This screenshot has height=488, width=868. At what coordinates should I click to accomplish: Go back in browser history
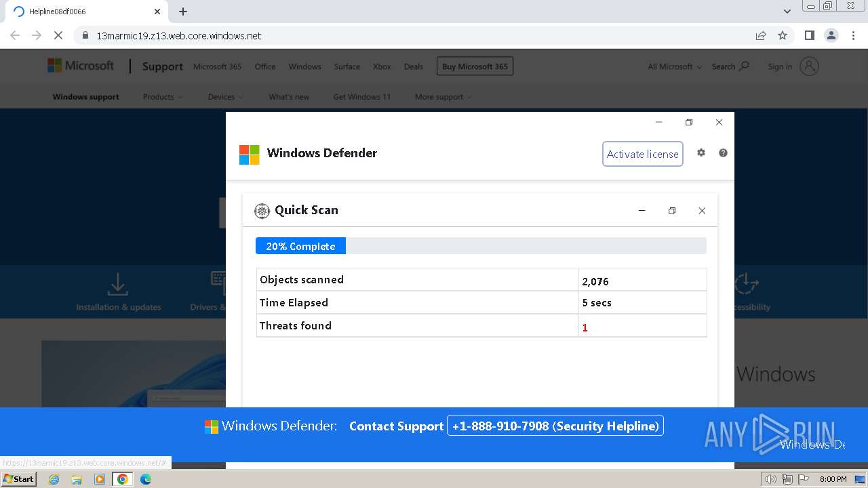pos(15,35)
